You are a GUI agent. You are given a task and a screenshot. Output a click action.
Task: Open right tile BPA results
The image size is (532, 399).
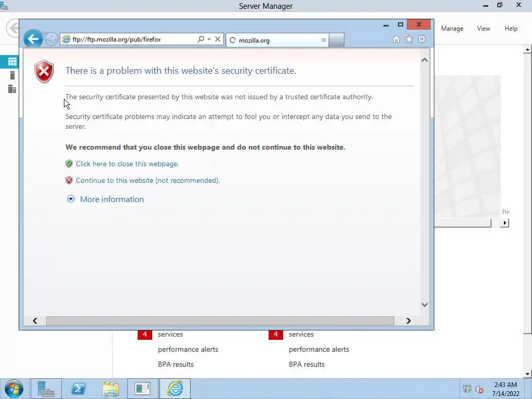click(x=307, y=364)
